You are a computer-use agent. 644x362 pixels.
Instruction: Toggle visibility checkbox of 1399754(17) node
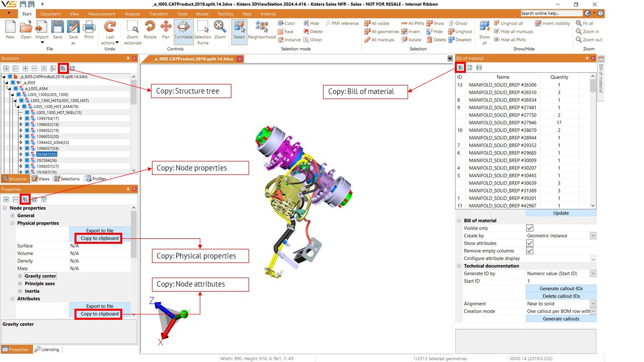[x=27, y=119]
